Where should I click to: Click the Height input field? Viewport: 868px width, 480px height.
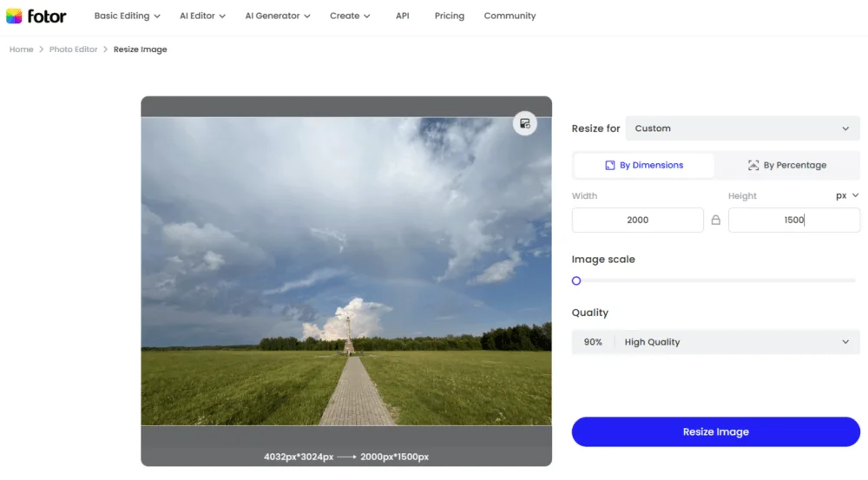(793, 220)
